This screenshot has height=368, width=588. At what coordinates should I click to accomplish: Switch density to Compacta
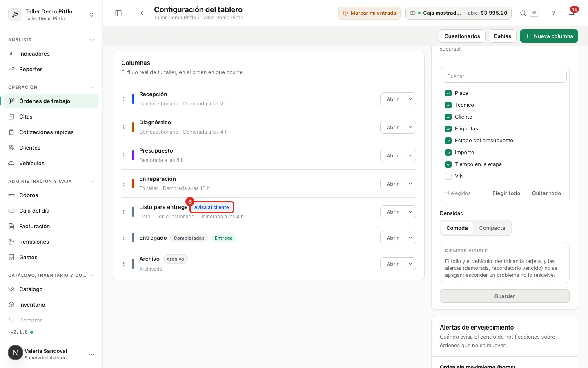492,228
